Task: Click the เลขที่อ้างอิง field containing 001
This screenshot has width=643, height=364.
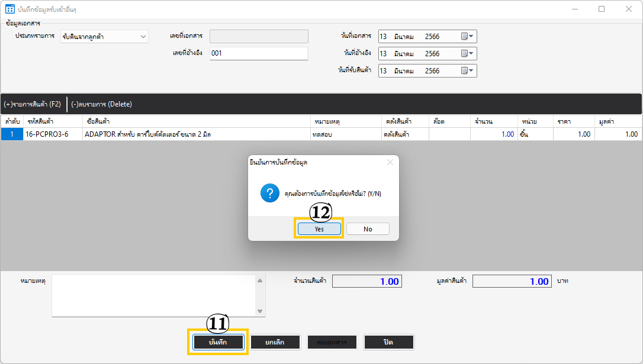Action: click(x=259, y=53)
